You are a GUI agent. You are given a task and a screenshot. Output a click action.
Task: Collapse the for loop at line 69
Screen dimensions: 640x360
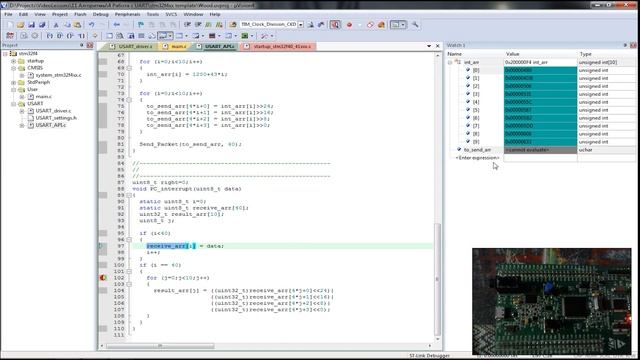click(129, 68)
